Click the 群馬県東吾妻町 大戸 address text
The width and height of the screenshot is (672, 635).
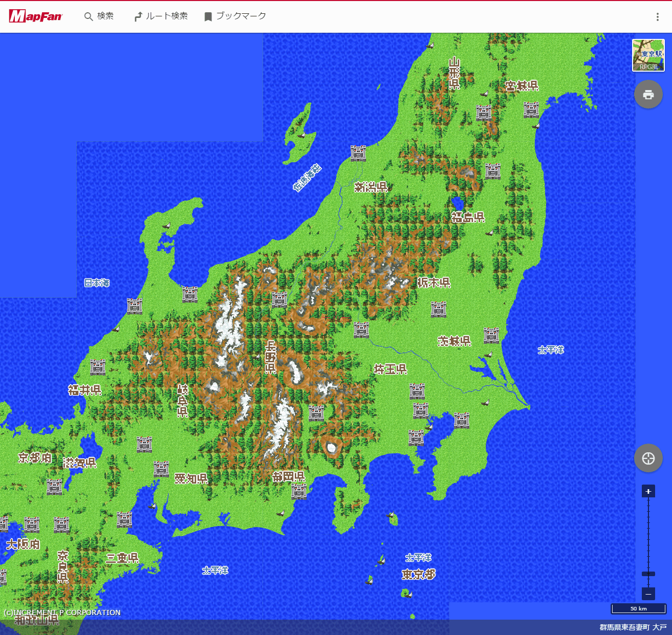pos(633,627)
